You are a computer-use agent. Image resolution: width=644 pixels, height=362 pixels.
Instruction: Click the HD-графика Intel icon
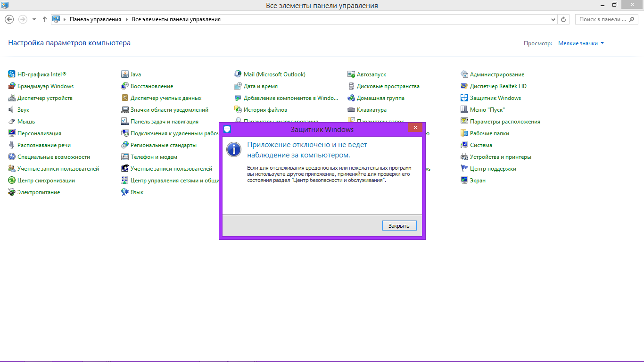[x=12, y=74]
